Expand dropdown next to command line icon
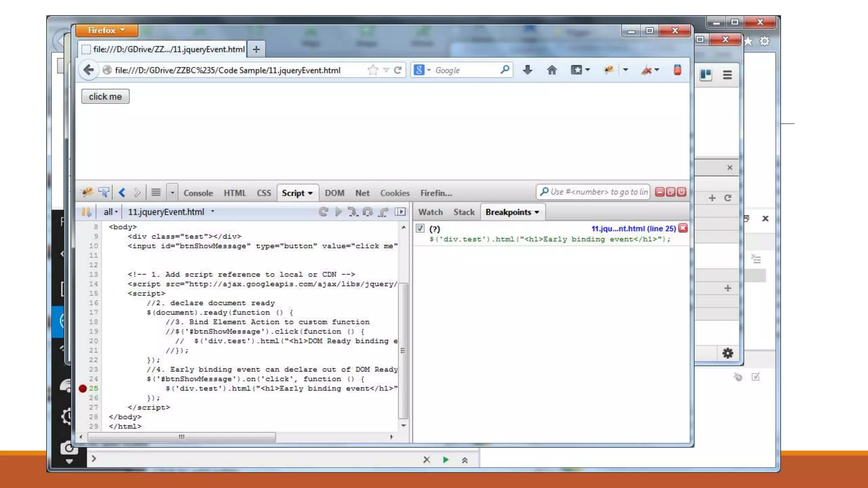868x488 pixels. point(172,193)
